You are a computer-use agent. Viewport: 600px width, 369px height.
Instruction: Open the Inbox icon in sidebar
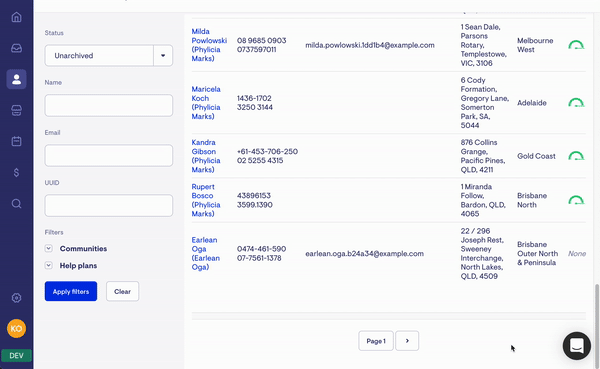[16, 48]
